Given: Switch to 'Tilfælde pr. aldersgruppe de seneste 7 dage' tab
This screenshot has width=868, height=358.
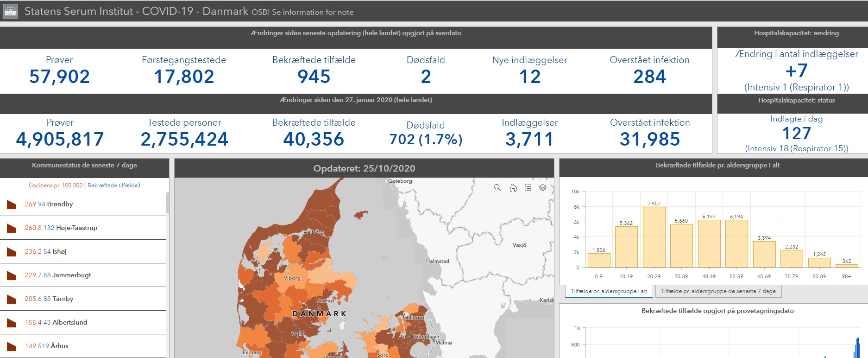Looking at the screenshot, I should click(718, 291).
